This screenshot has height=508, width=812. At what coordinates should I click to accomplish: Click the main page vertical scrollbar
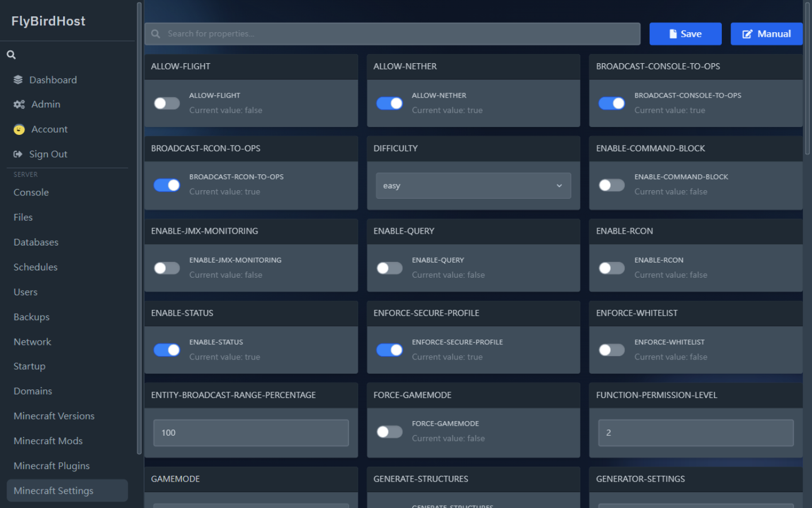click(x=807, y=79)
